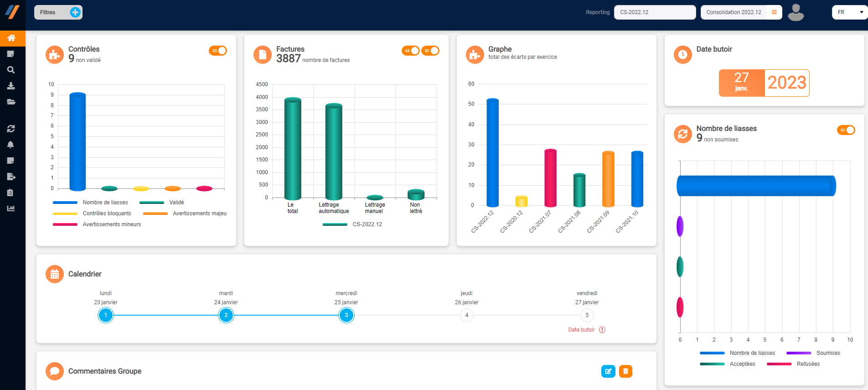Click the Avertissements mineurs legend swatch
The height and width of the screenshot is (390, 868).
pos(65,224)
